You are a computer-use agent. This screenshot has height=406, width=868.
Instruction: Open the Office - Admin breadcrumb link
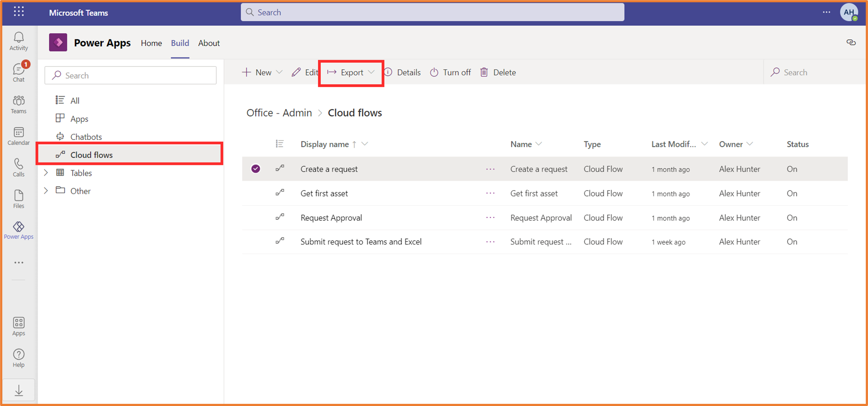pyautogui.click(x=279, y=113)
